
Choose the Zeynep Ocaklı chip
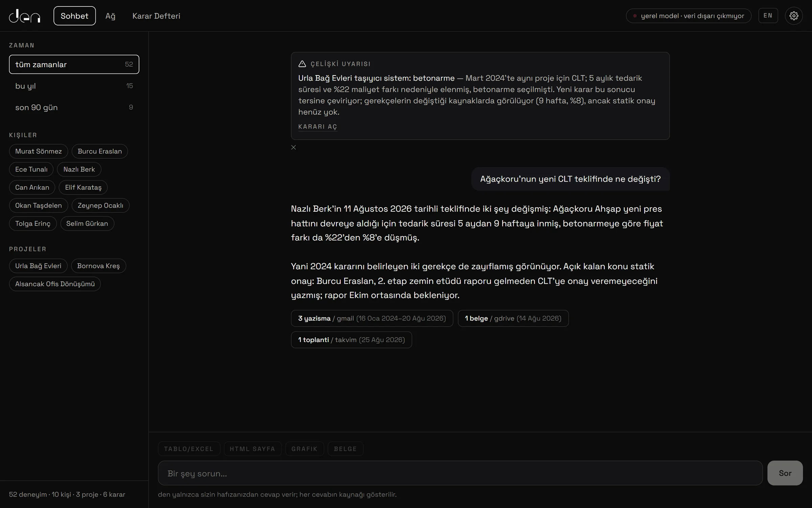click(x=100, y=205)
